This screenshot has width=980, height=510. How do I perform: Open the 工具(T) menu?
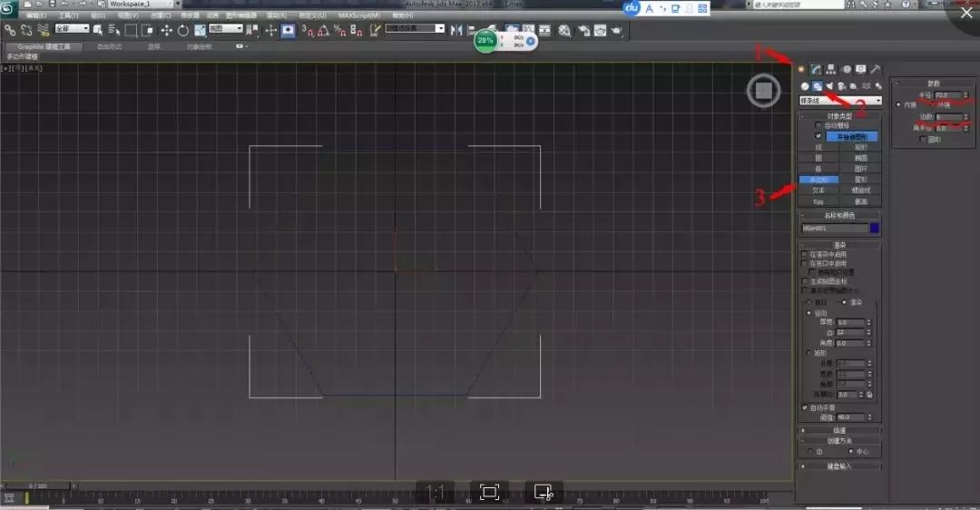(69, 15)
